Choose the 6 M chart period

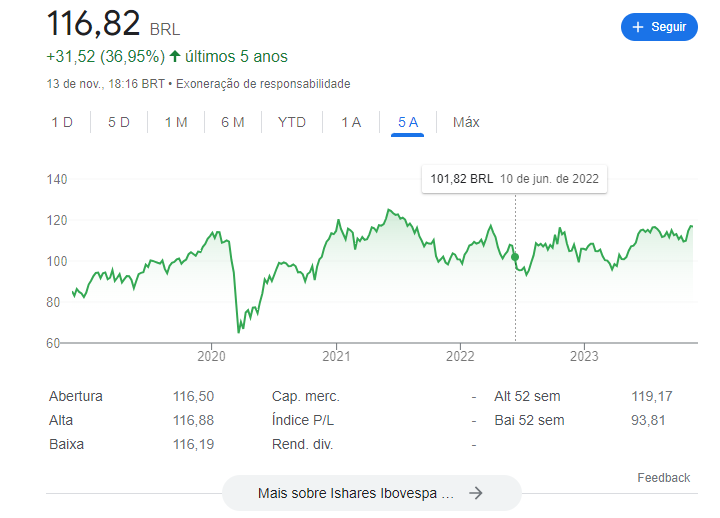(x=233, y=122)
